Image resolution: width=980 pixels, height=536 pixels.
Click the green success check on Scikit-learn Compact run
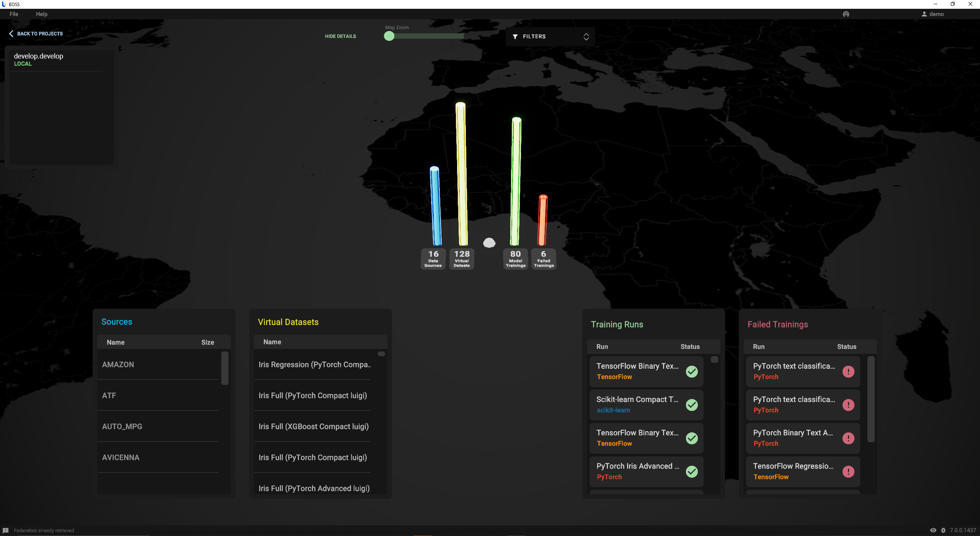(x=692, y=405)
